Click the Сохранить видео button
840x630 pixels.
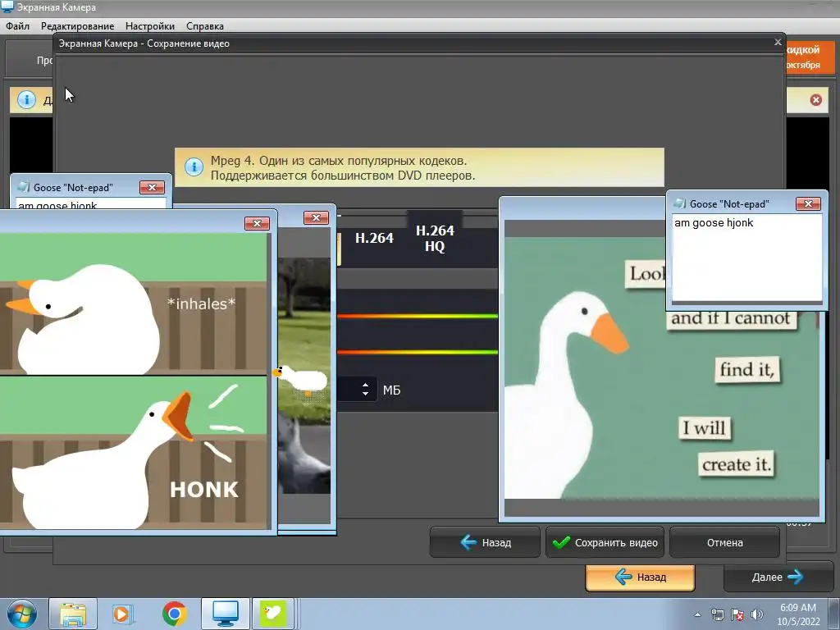coord(605,542)
